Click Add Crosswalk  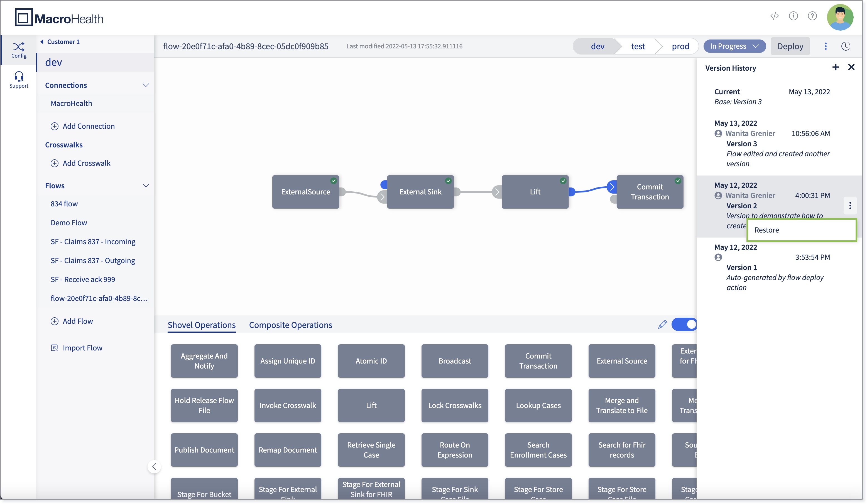pyautogui.click(x=80, y=163)
